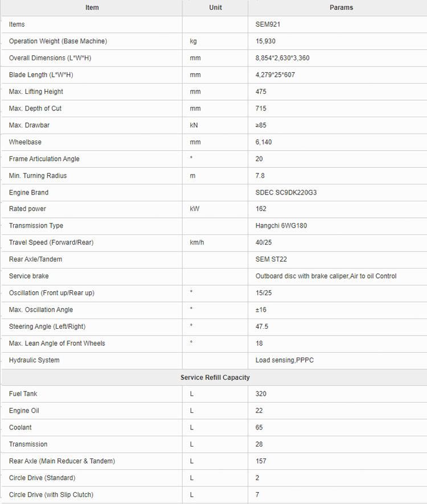Click the Params column header
427x504 pixels.
point(341,7)
